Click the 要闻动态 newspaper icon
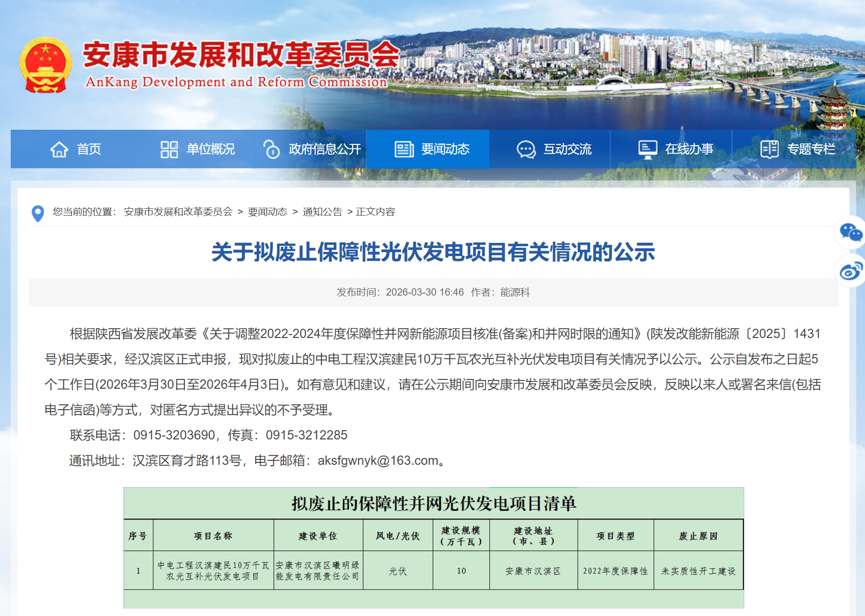The height and width of the screenshot is (616, 865). click(x=404, y=149)
